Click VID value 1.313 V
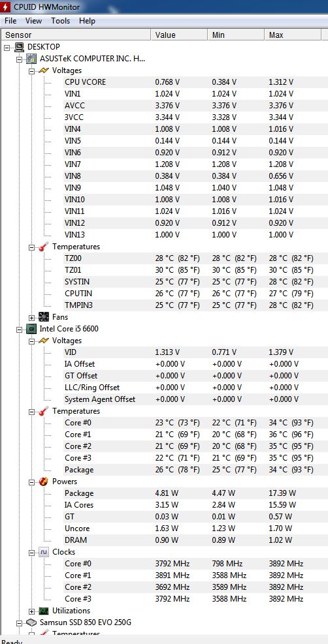Image resolution: width=328 pixels, height=644 pixels. [x=167, y=352]
